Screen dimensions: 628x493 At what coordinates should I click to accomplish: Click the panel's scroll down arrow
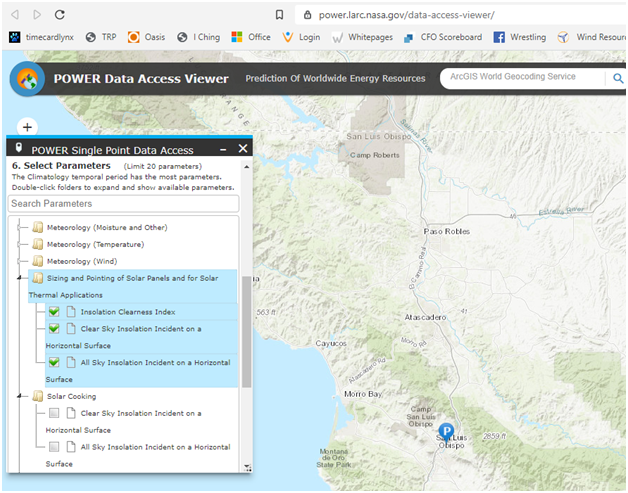pyautogui.click(x=247, y=467)
